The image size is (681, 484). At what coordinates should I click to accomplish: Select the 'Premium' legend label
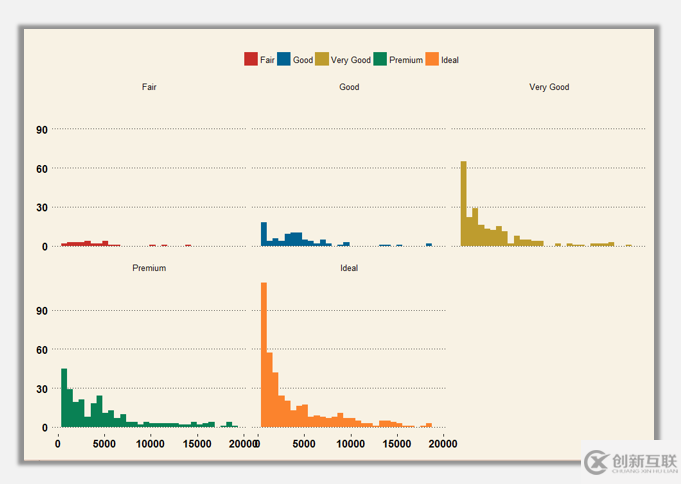406,60
